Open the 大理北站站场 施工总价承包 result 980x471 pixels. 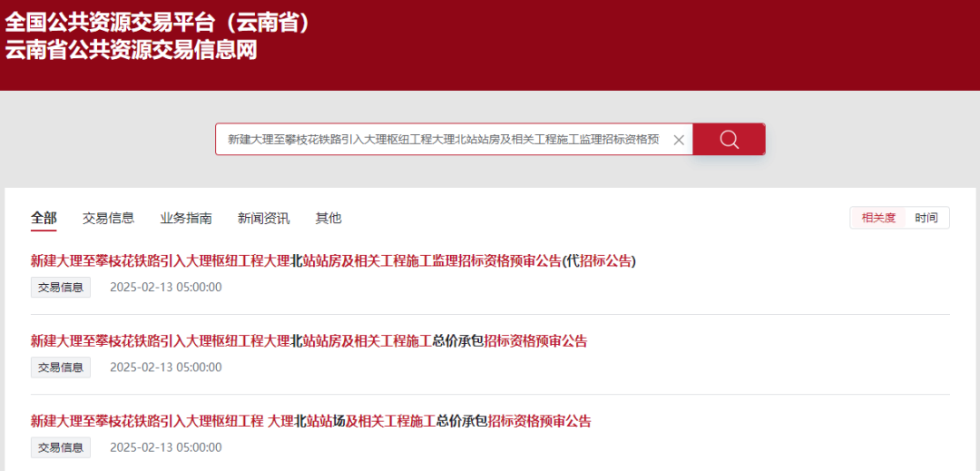point(310,421)
